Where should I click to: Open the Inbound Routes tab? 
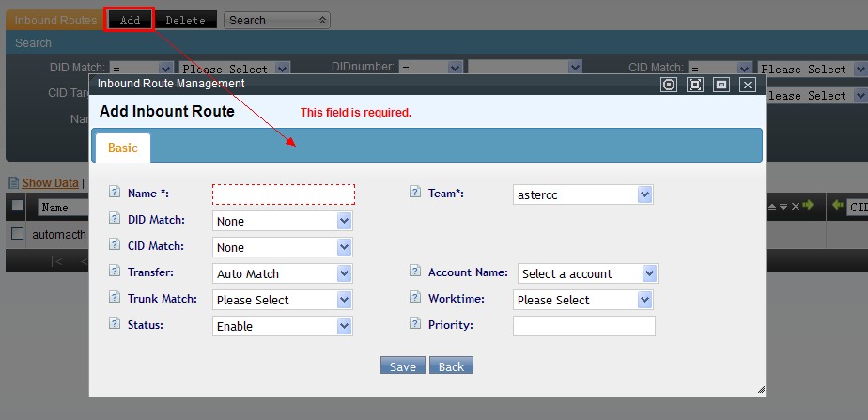(54, 20)
